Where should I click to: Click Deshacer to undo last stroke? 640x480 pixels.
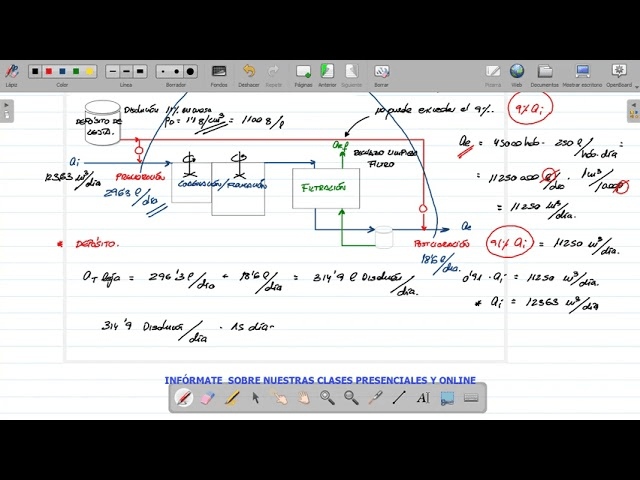click(x=249, y=73)
